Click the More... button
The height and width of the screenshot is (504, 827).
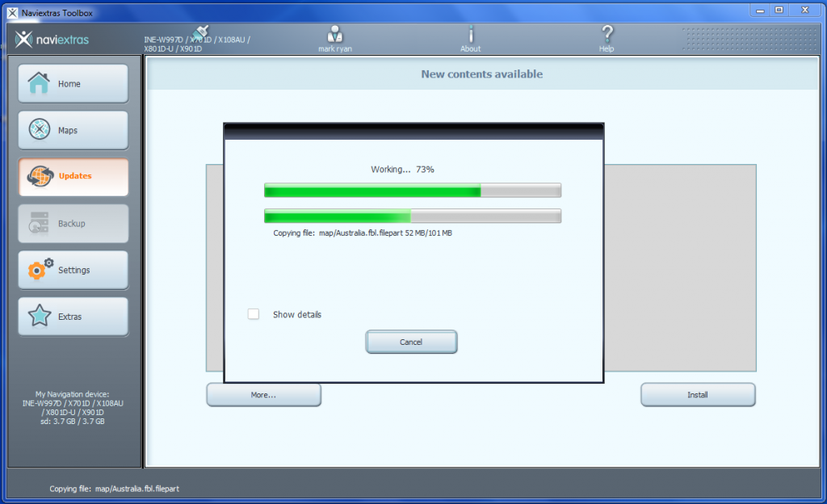(x=263, y=394)
